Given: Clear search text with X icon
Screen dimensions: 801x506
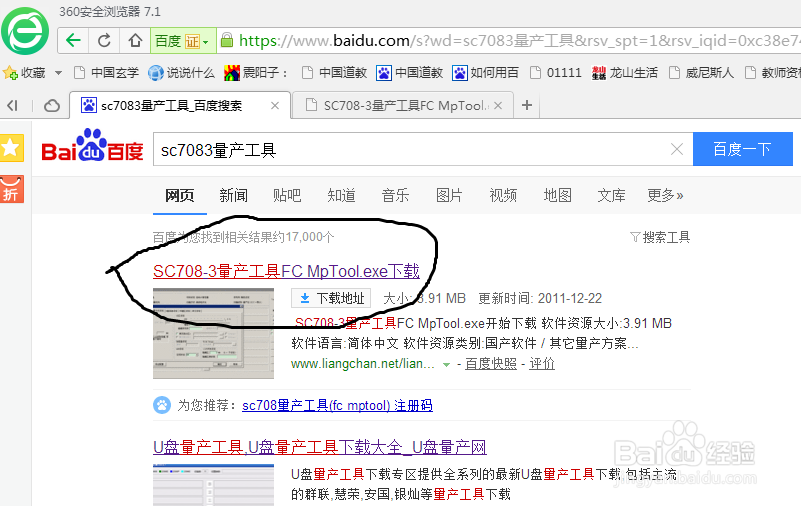Looking at the screenshot, I should tap(677, 149).
